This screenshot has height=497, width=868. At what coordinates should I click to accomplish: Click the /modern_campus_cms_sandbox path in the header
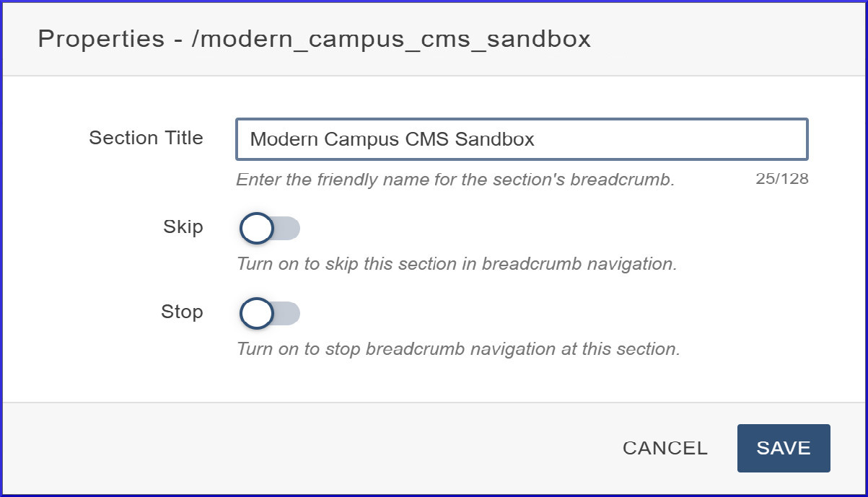[x=391, y=39]
